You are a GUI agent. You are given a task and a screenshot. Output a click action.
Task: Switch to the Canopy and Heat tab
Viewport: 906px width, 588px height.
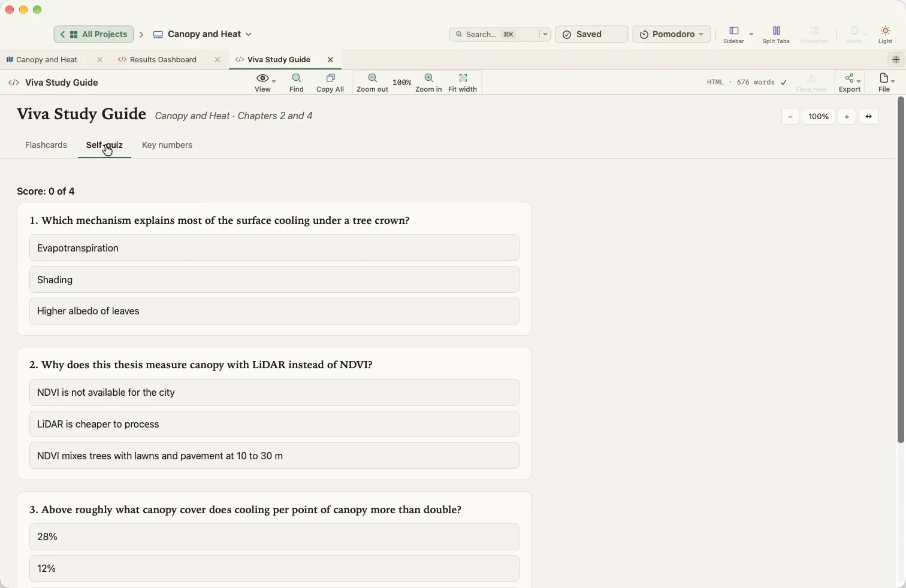coord(47,60)
